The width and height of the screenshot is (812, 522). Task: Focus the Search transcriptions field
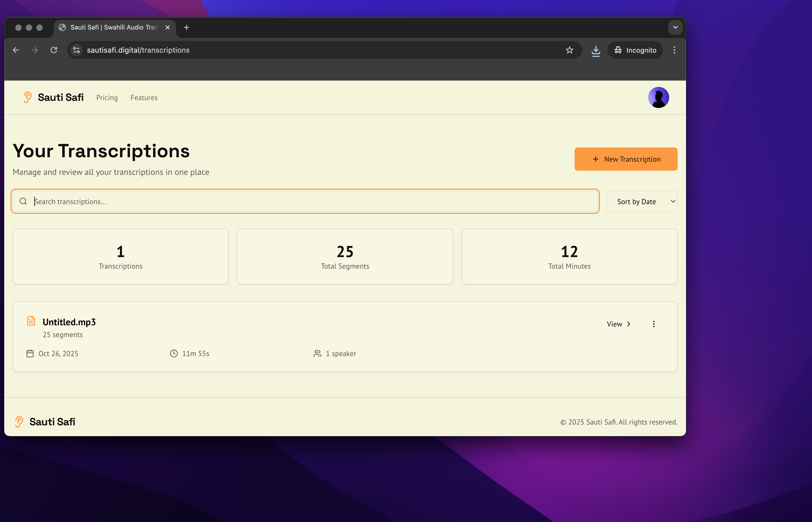[305, 201]
